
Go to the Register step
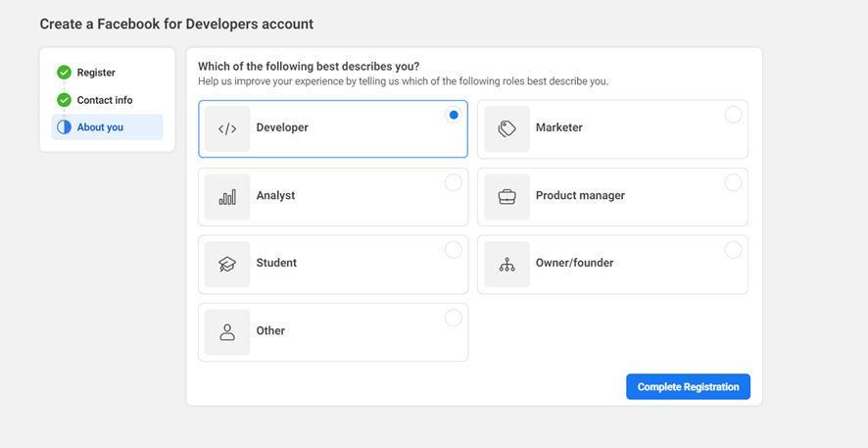pyautogui.click(x=96, y=73)
